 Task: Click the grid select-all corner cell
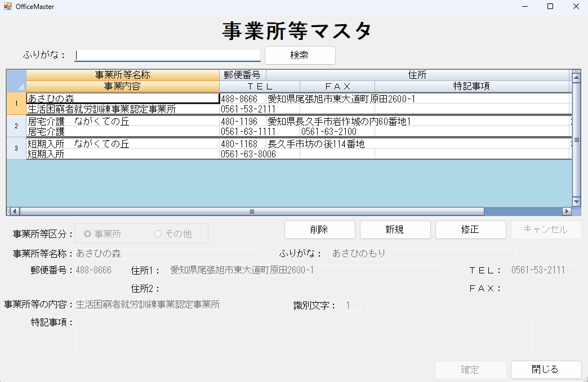pos(16,80)
